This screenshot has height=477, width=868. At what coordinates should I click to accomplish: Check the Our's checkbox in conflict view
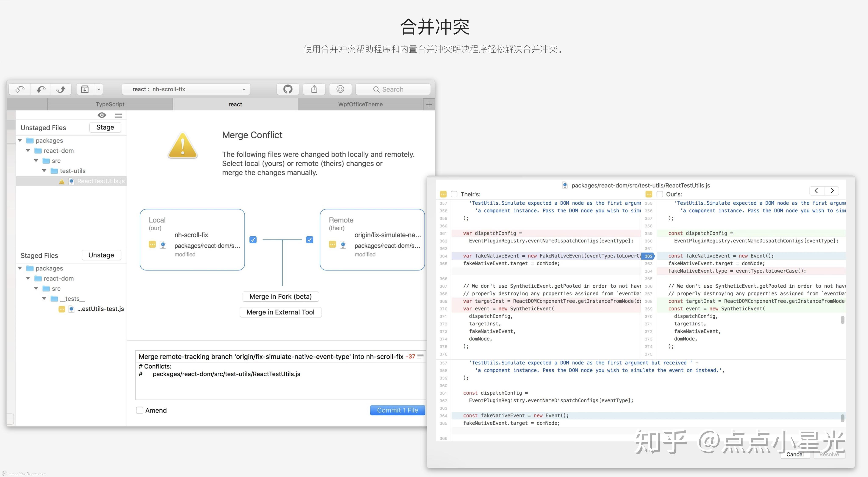(660, 194)
